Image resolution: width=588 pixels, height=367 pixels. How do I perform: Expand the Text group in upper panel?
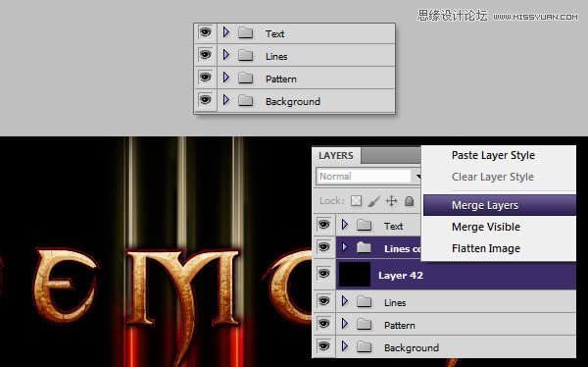[x=225, y=32]
